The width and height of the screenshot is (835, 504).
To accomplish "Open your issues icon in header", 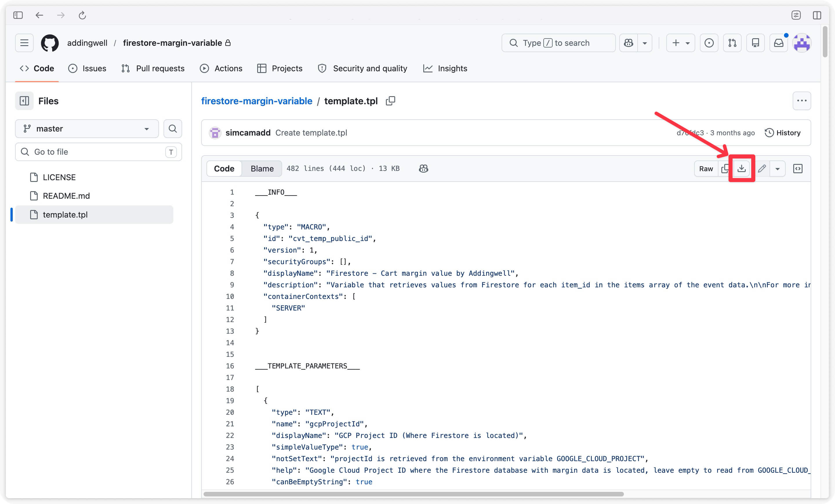I will 709,43.
